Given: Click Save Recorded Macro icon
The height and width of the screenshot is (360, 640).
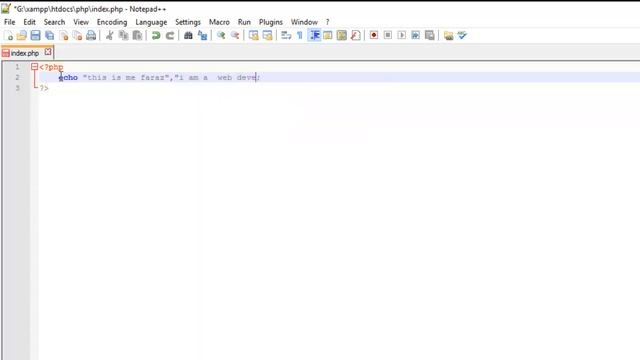Looking at the screenshot, I should click(x=429, y=36).
